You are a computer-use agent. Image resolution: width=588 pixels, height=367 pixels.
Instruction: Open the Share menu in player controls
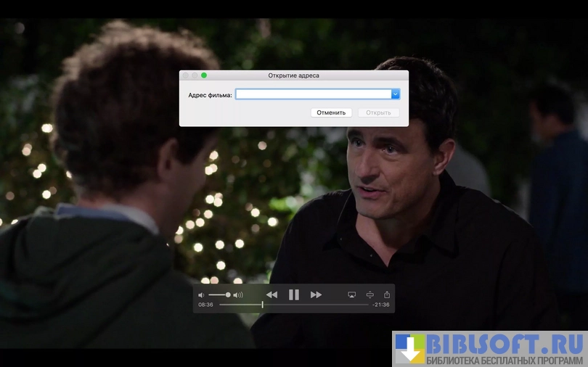coord(387,294)
